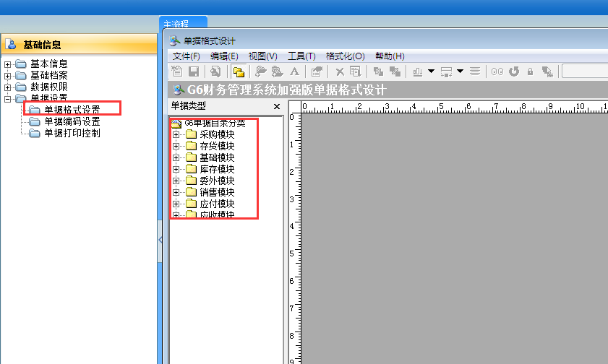Click the New document toolbar icon
Screen dimensions: 608x364
pyautogui.click(x=178, y=71)
